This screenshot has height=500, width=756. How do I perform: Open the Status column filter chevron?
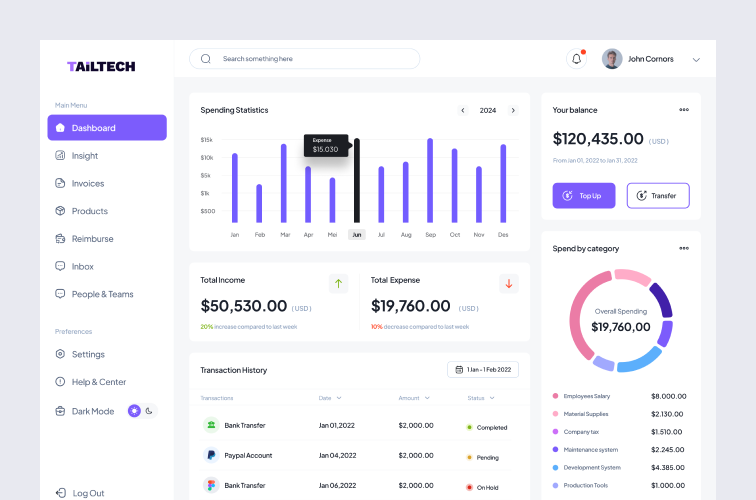tap(494, 398)
